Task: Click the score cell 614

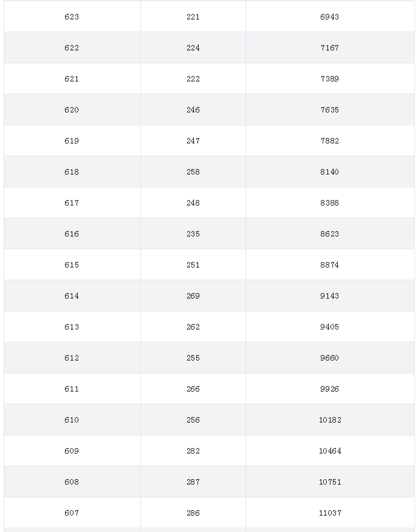Action: point(72,296)
